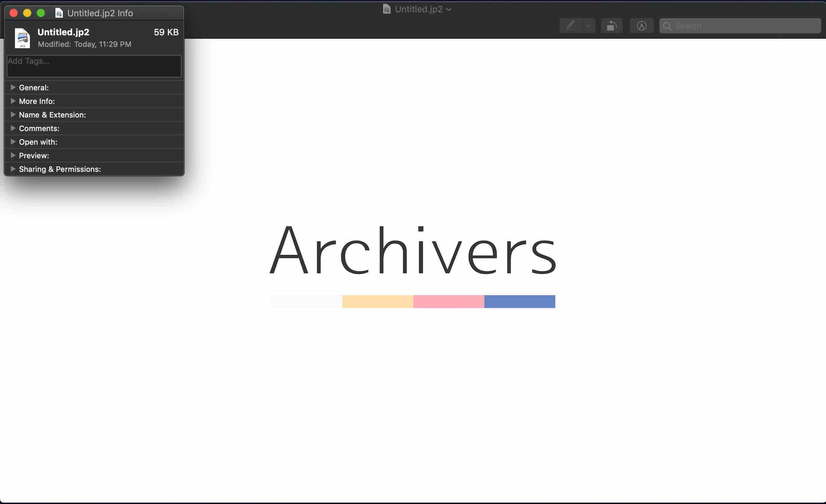
Task: Expand the Open with section
Action: pos(13,142)
